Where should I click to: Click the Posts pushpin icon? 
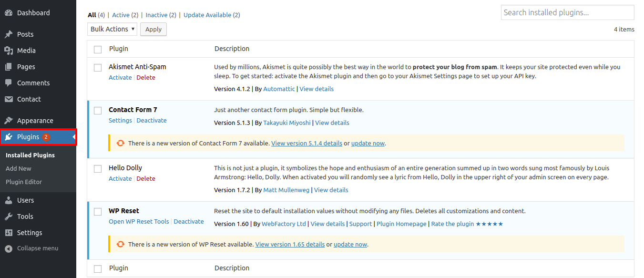coord(9,34)
